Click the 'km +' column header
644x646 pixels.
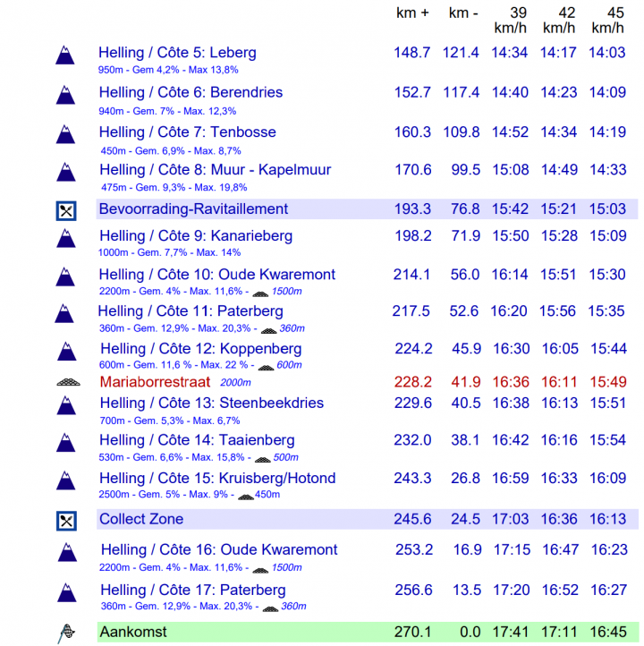[x=412, y=13]
